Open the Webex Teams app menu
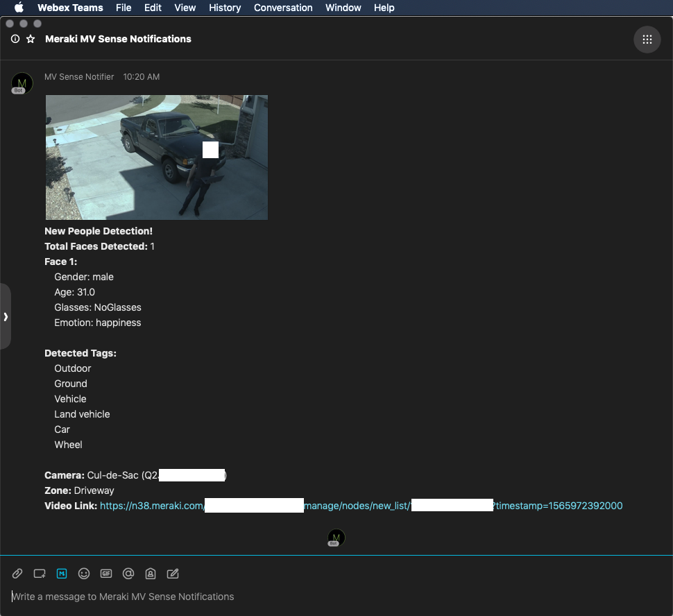This screenshot has width=673, height=616. (70, 8)
